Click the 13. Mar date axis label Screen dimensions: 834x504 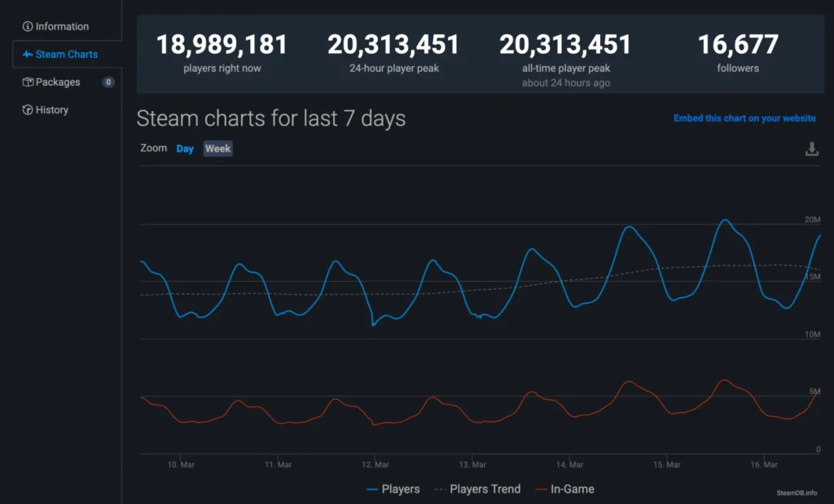tap(473, 465)
